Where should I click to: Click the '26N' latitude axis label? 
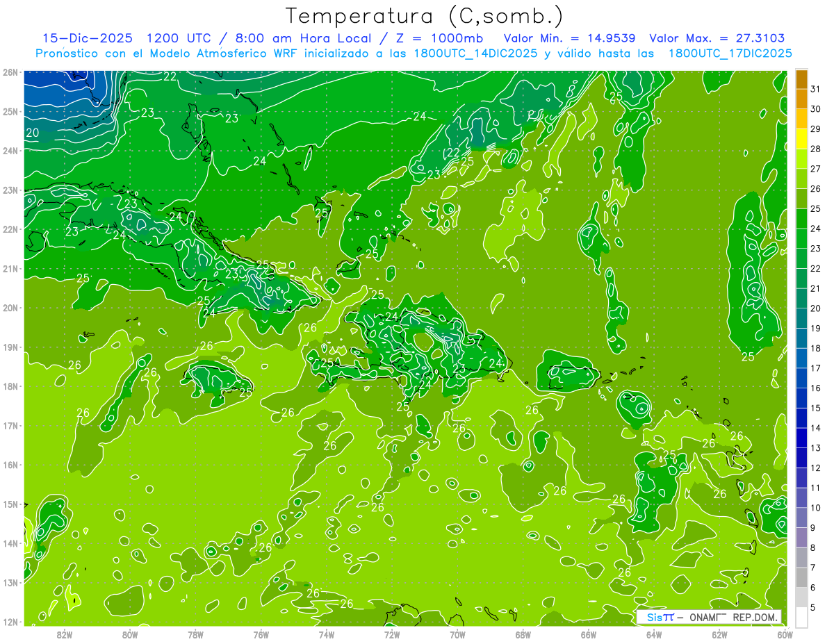click(10, 72)
